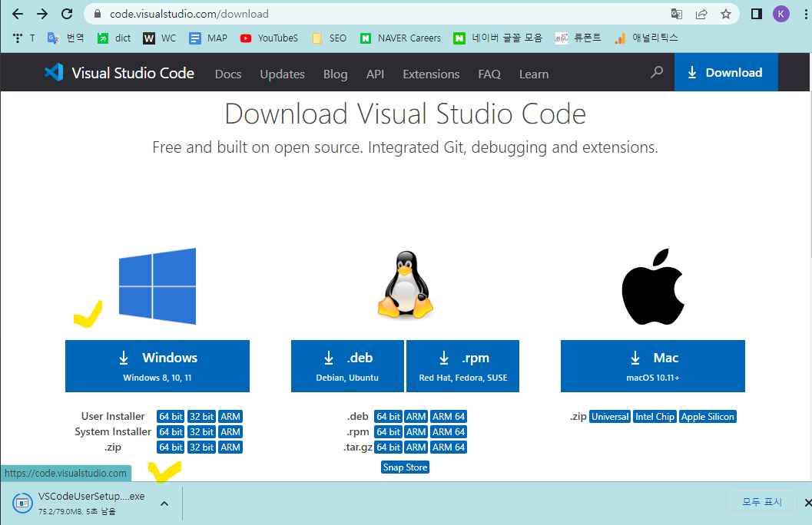The image size is (812, 525).
Task: Click the blue Download header button
Action: (x=726, y=72)
